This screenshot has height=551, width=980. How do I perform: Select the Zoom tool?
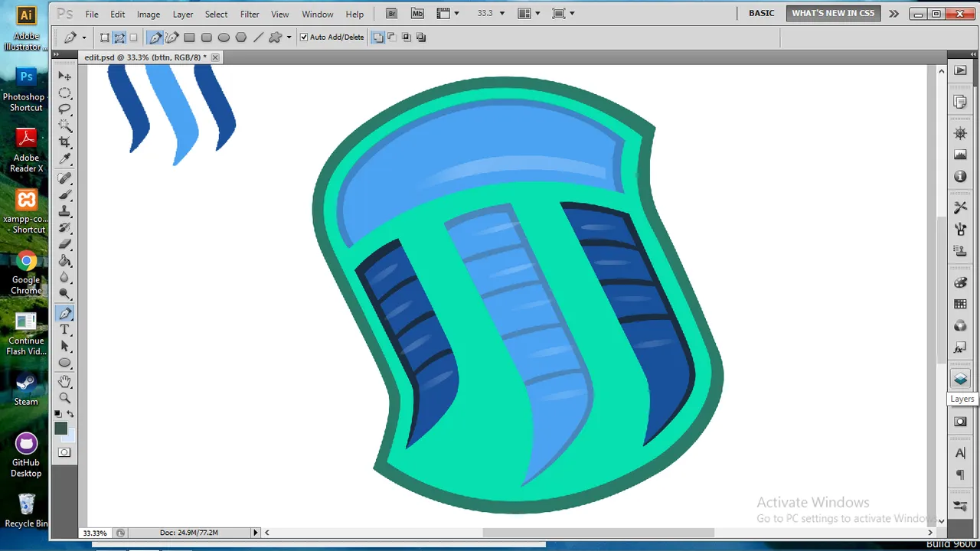65,398
